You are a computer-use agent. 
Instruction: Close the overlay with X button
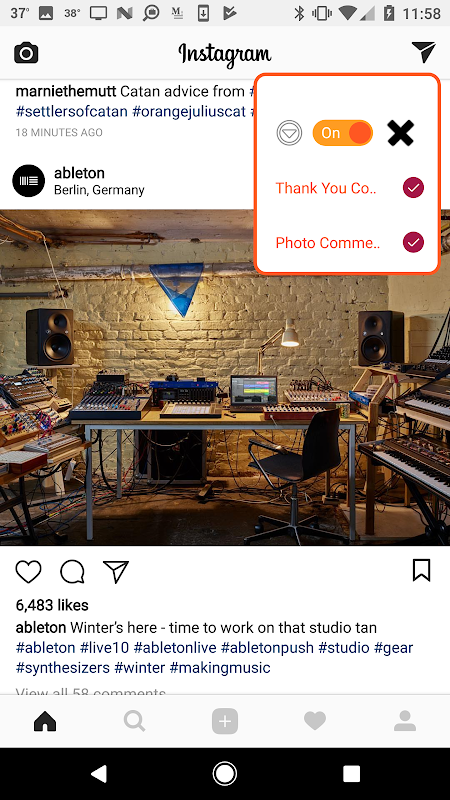coord(401,133)
